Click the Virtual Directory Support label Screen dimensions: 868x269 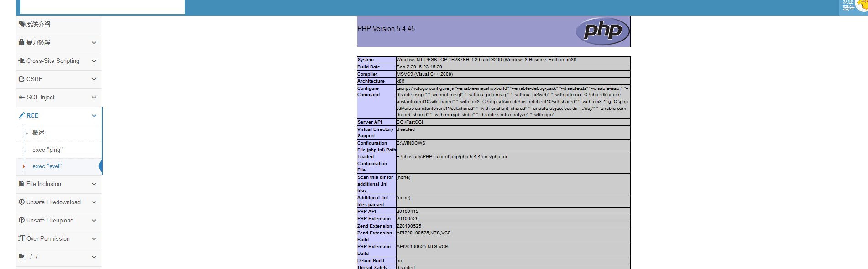click(x=375, y=133)
